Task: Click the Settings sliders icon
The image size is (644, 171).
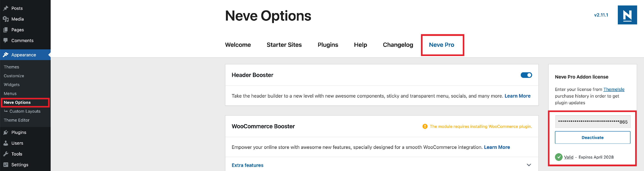Action: click(6, 165)
